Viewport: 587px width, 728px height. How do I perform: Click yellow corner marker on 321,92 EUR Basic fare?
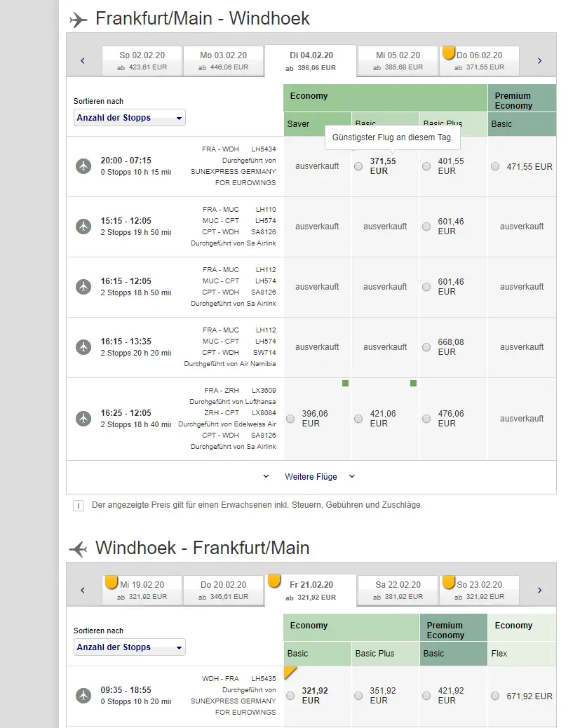click(290, 673)
